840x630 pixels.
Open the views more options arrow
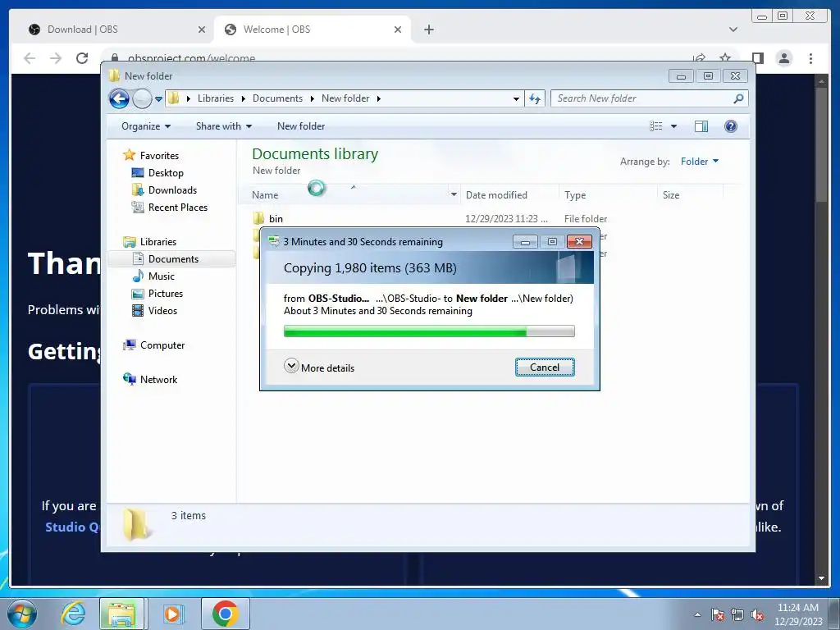(x=674, y=126)
